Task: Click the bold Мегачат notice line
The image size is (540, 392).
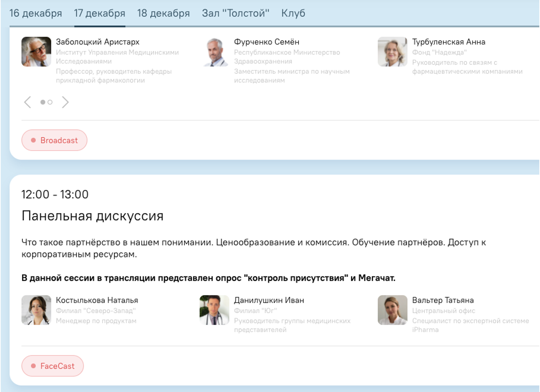Action: tap(208, 278)
